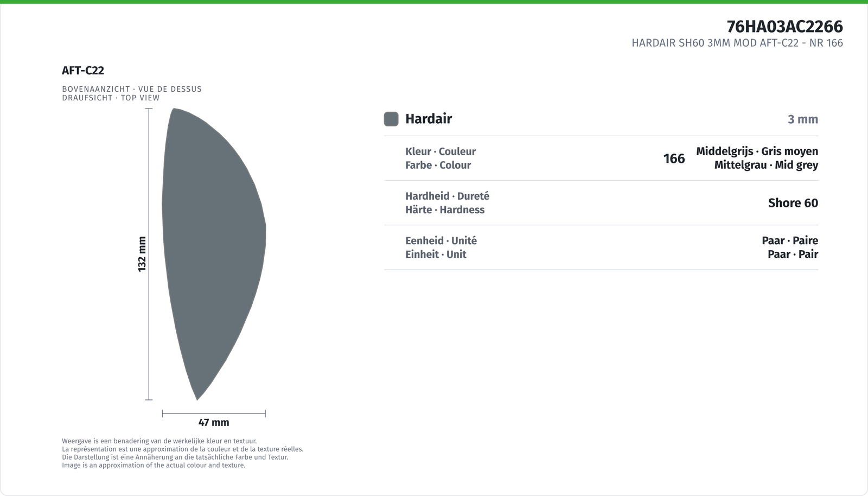Image resolution: width=868 pixels, height=496 pixels.
Task: Click the 3 mm thickness value
Action: [803, 119]
